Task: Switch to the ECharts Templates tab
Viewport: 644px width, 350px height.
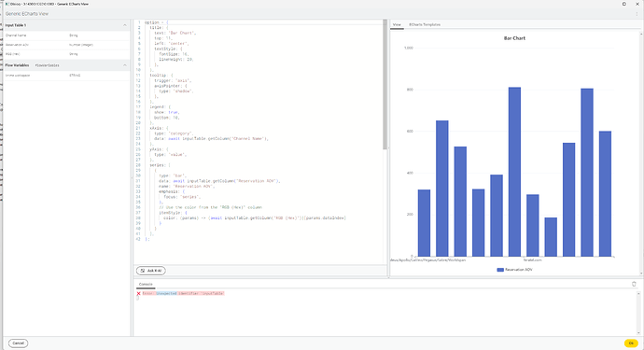Action: click(425, 24)
